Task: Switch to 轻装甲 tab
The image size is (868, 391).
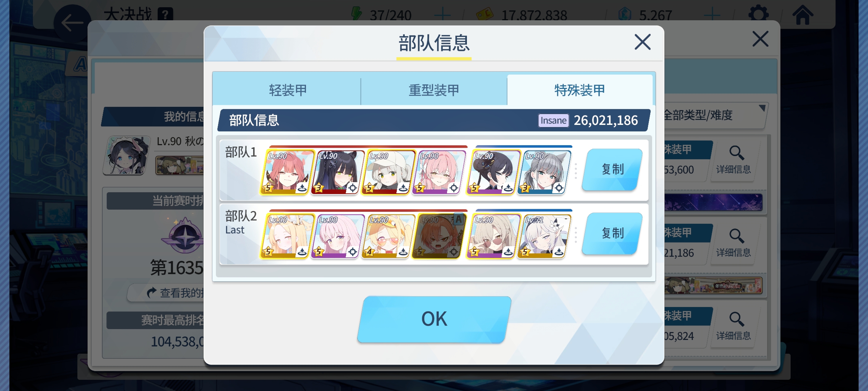Action: tap(287, 90)
